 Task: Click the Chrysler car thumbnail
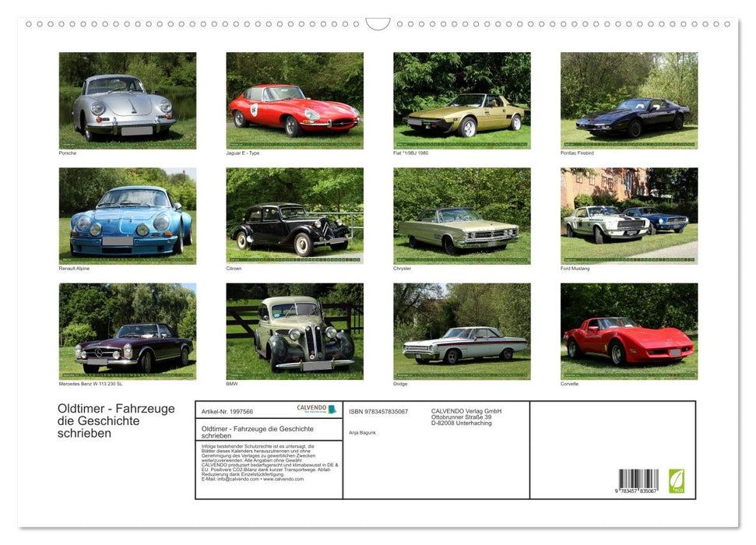(x=462, y=216)
